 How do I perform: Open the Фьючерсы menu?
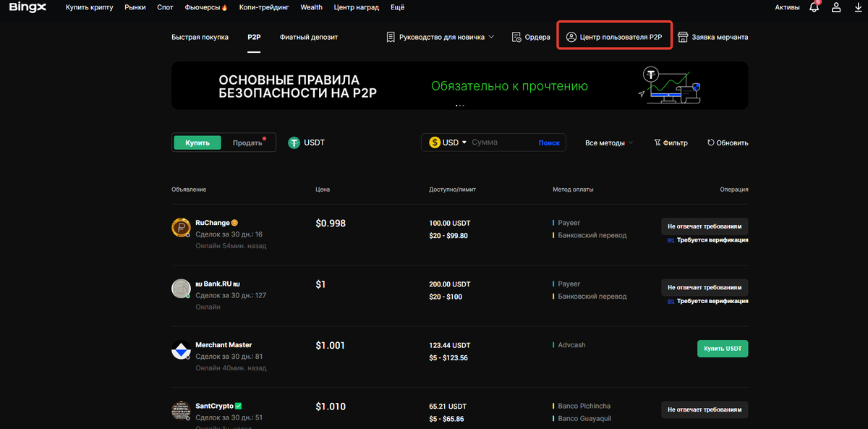(x=206, y=7)
